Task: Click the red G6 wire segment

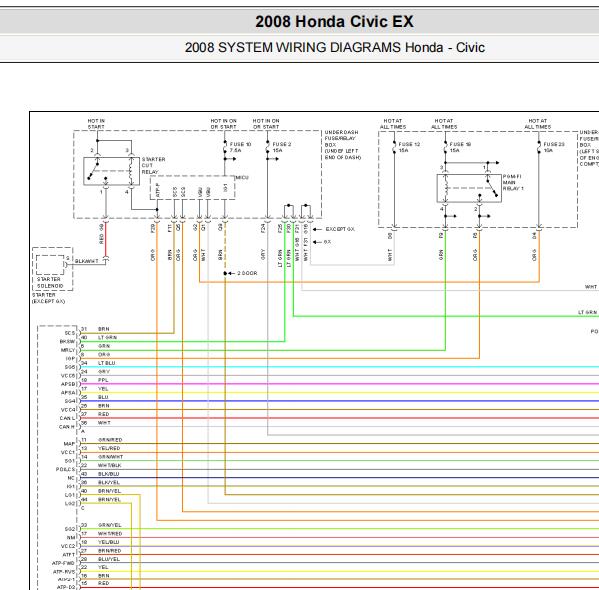Action: point(106,239)
